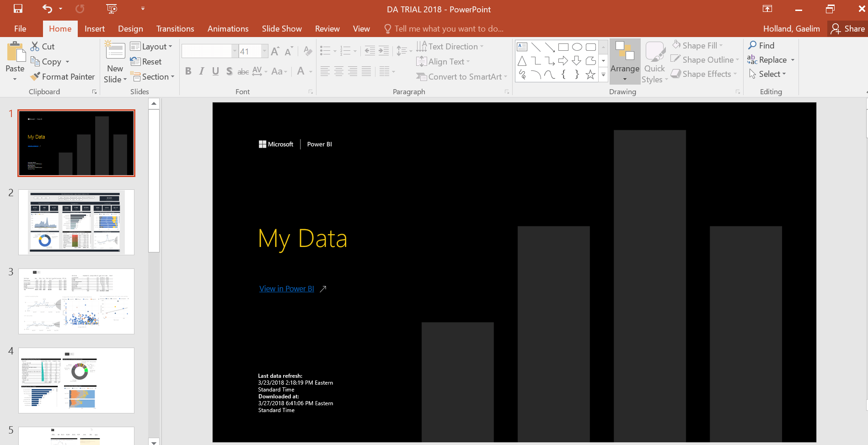Activate the Format Painter
Viewport: 868px width, 445px height.
62,76
